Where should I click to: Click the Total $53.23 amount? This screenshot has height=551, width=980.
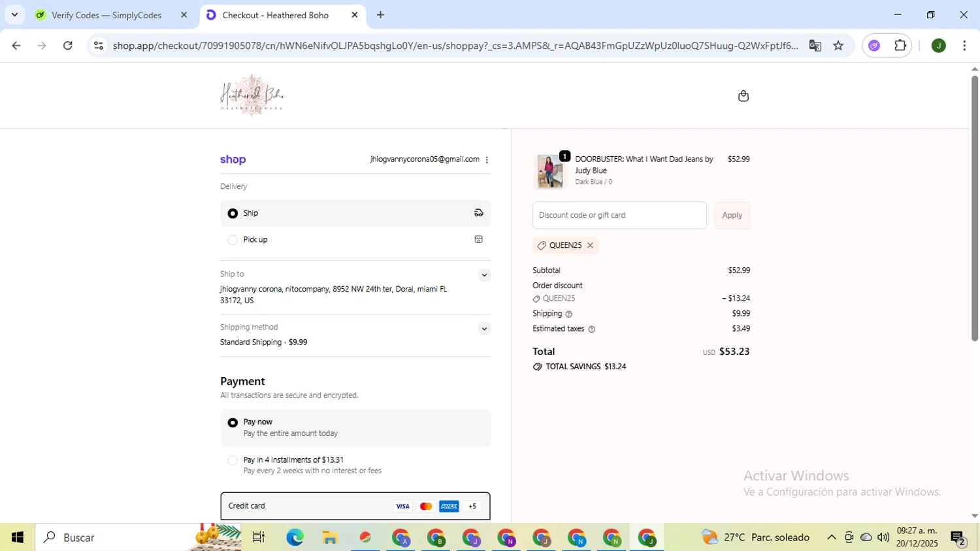coord(734,352)
